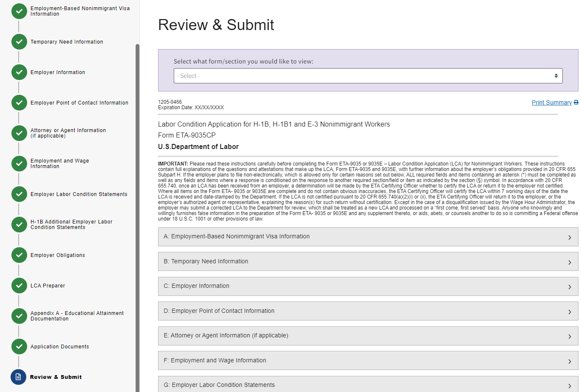Viewport: 581px width, 392px height.
Task: Click the Labor Condition Application title line
Action: coord(274,124)
